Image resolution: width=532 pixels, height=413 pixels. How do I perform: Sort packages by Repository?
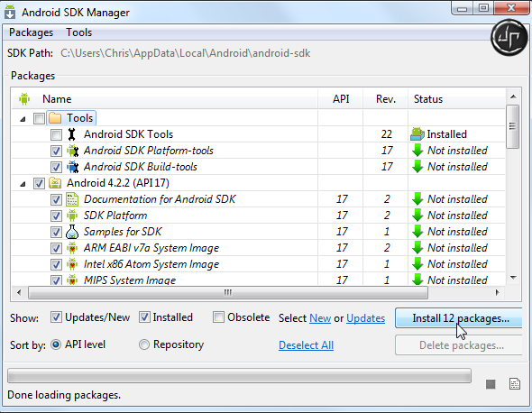(144, 344)
